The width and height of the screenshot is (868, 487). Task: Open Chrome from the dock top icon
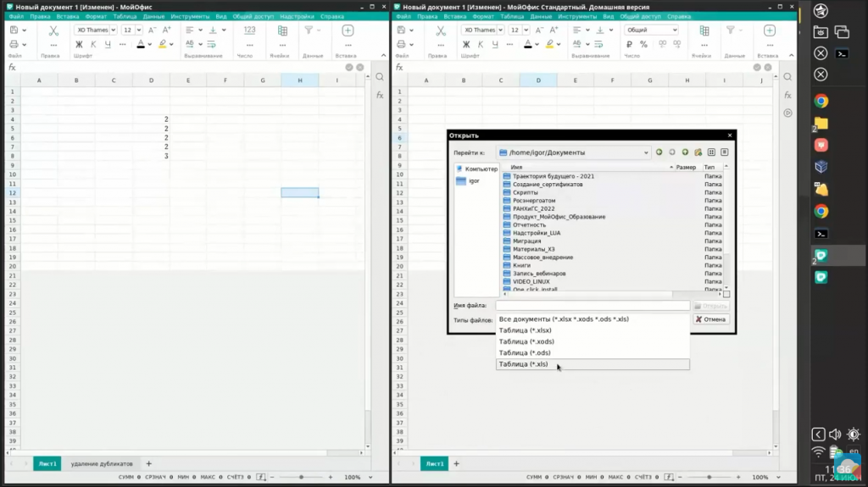(x=821, y=101)
